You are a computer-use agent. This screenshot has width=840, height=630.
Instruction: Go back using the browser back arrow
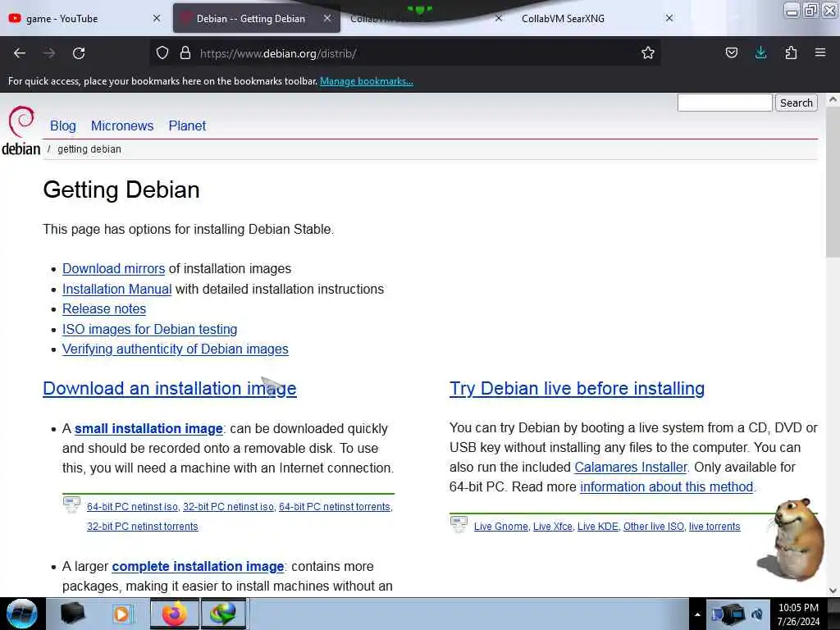tap(20, 53)
